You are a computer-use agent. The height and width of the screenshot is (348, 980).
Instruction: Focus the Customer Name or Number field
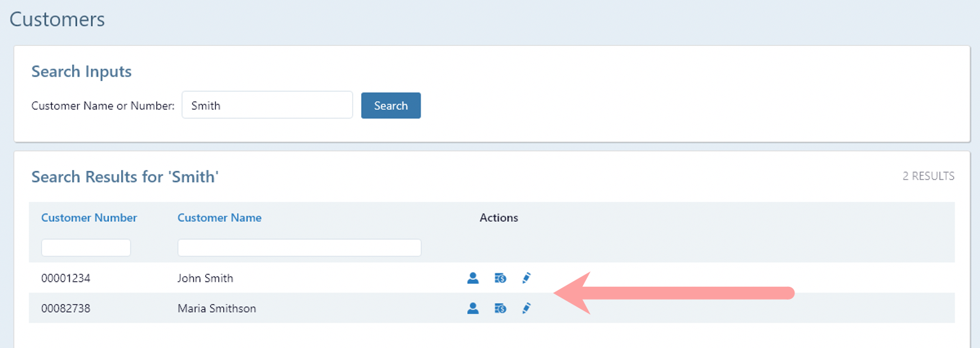pos(267,105)
